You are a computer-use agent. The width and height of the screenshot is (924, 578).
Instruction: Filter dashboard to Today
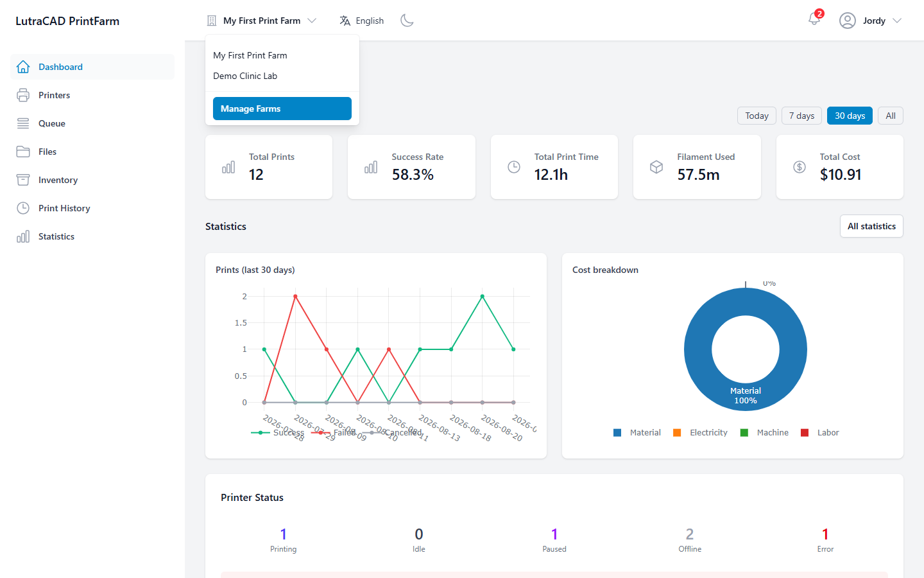pos(757,116)
